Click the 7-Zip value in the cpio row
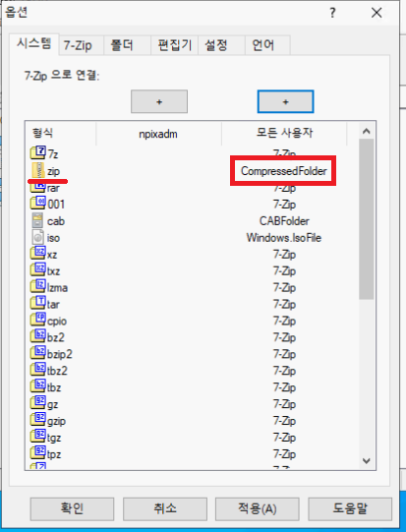 point(284,321)
